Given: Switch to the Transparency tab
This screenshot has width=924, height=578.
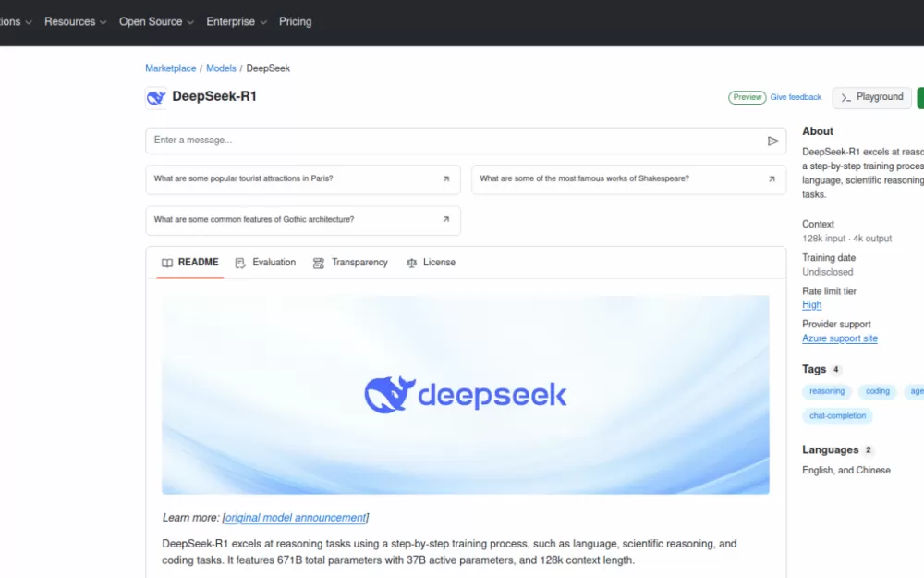Looking at the screenshot, I should (x=350, y=263).
